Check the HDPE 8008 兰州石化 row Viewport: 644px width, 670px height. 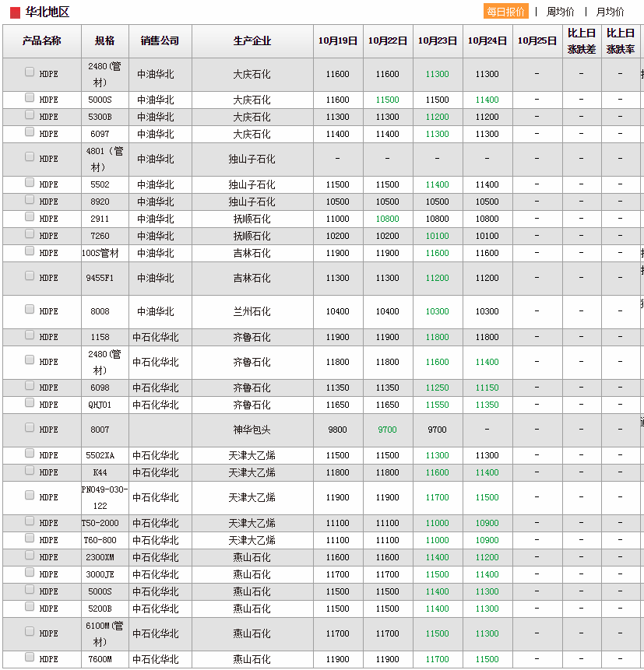pyautogui.click(x=30, y=309)
